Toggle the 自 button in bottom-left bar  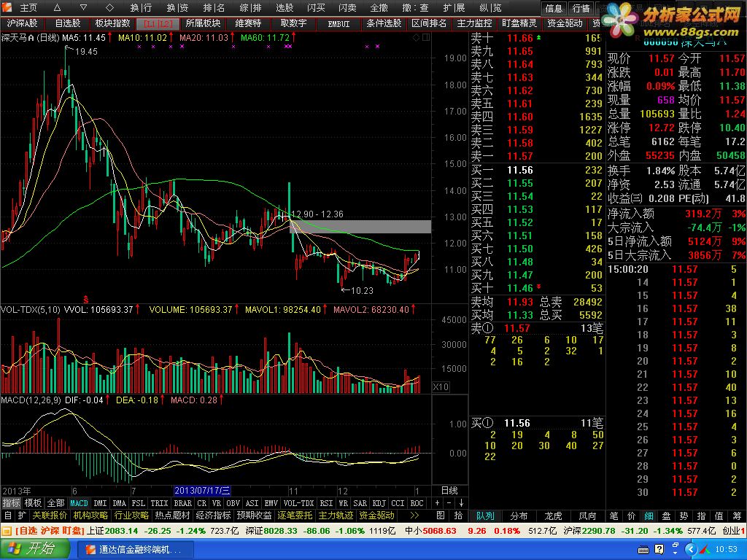point(7,516)
